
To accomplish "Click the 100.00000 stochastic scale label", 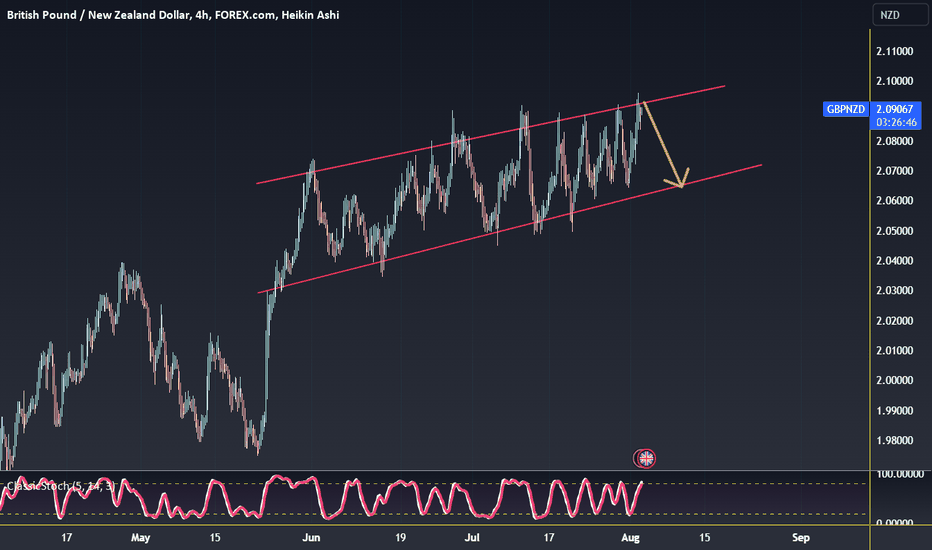I will (900, 474).
